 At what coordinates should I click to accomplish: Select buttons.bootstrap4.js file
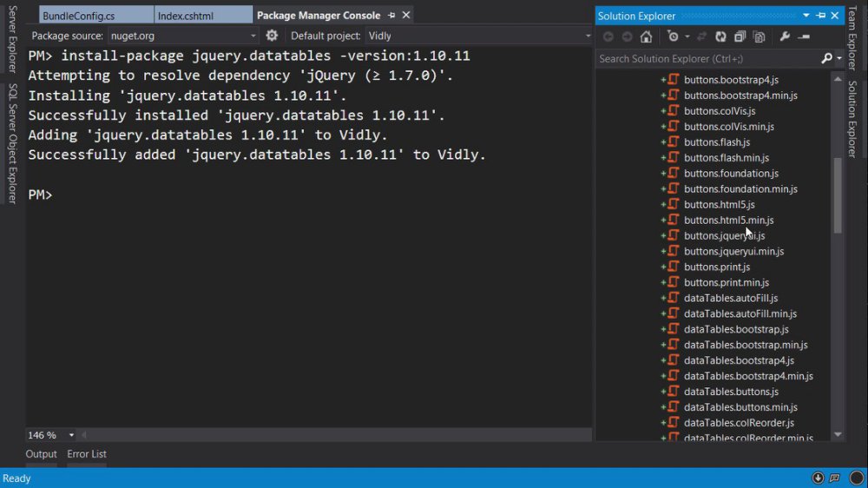731,80
